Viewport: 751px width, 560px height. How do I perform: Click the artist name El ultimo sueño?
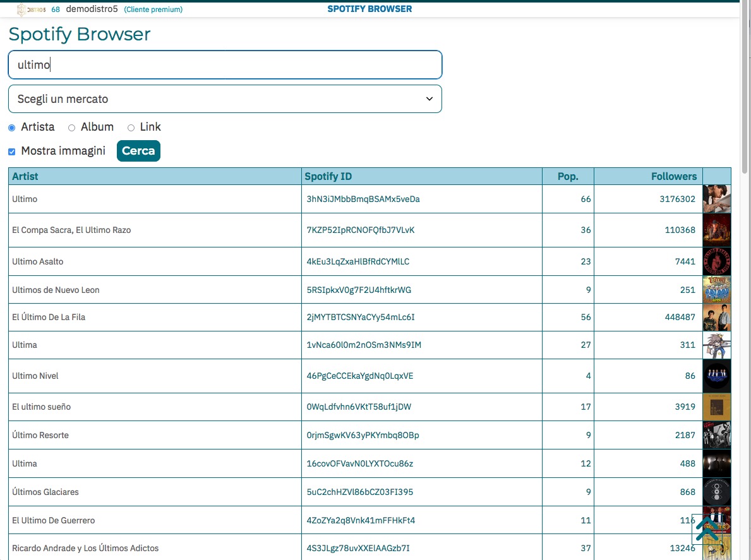coord(41,407)
